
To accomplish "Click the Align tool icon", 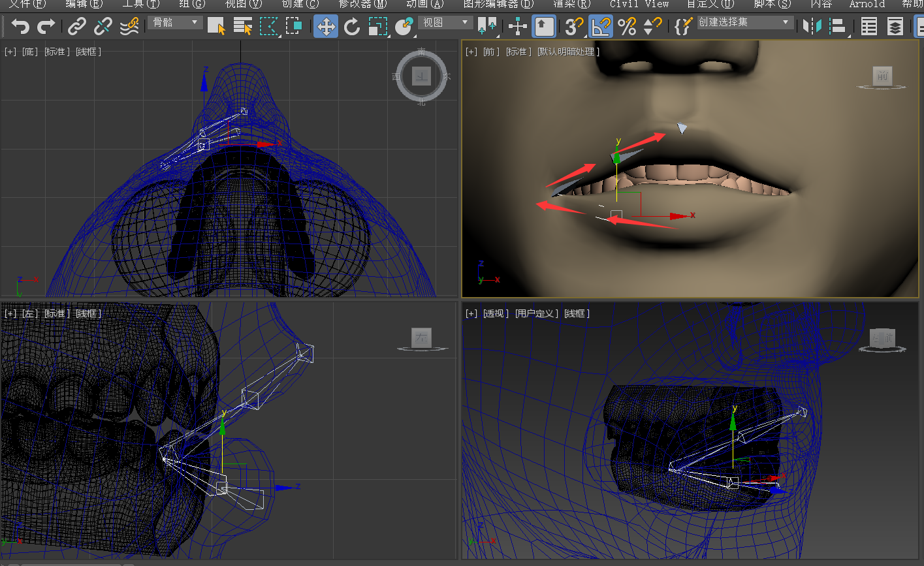I will [838, 27].
